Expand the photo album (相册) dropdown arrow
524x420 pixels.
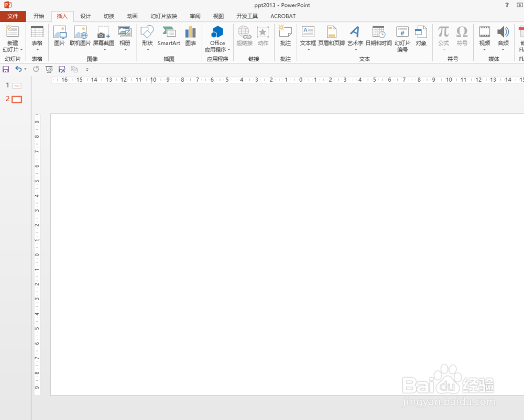pos(125,50)
